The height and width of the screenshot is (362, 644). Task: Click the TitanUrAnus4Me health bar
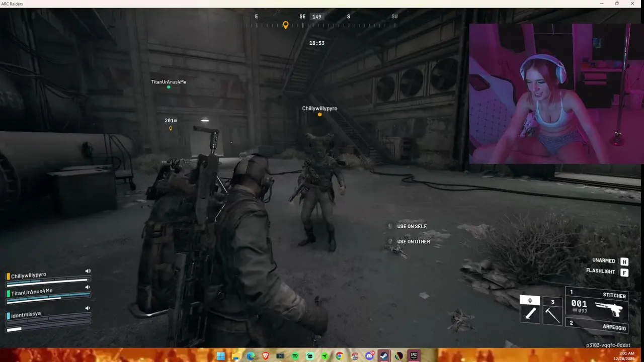click(x=48, y=298)
